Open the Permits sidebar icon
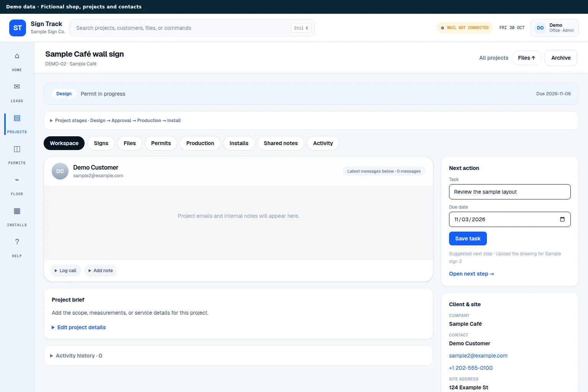The width and height of the screenshot is (588, 392). [x=17, y=149]
